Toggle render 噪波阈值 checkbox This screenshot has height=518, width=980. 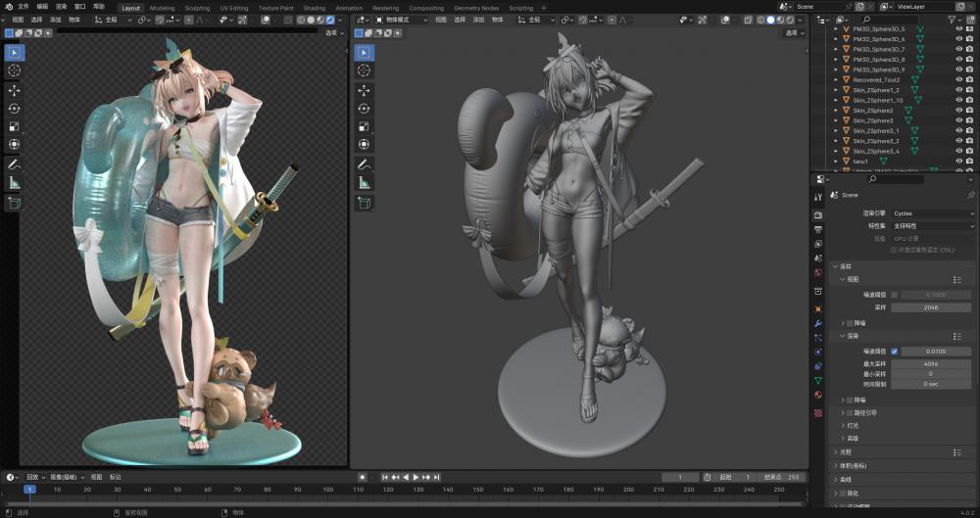[x=895, y=352]
